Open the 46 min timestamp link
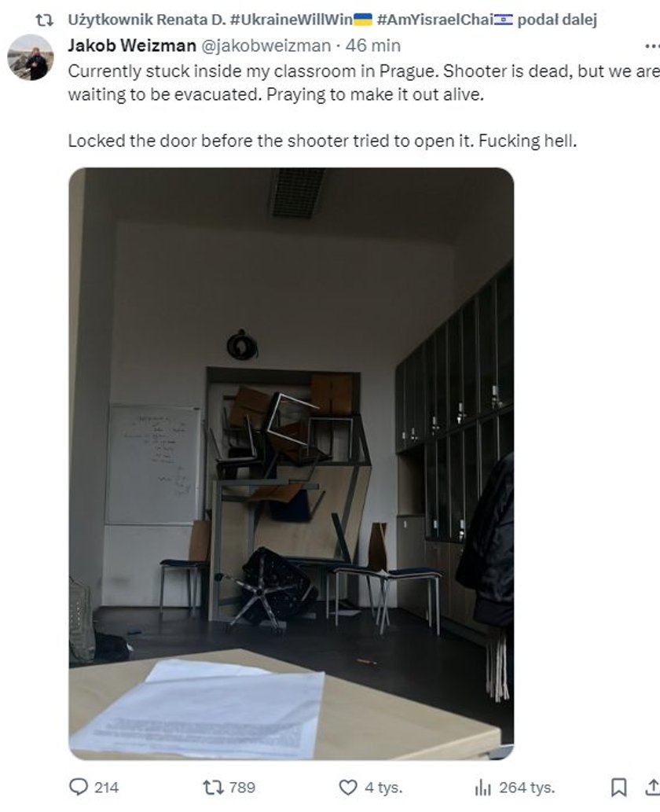660x812 pixels. coord(372,46)
